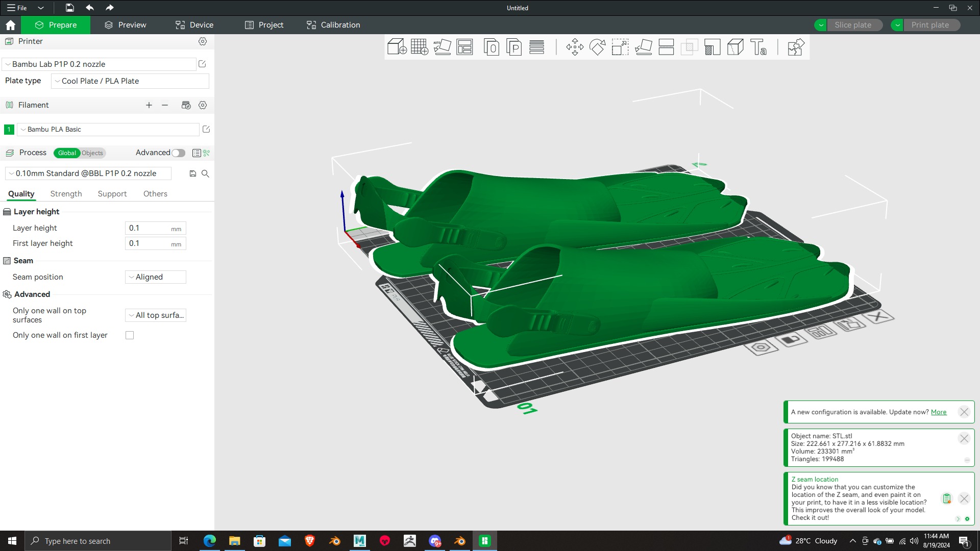Image resolution: width=980 pixels, height=551 pixels.
Task: Click the Arrange all objects icon
Action: 464,47
